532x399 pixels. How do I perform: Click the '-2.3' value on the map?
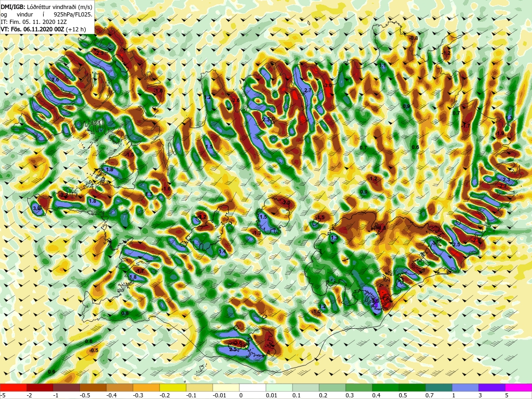(x=100, y=53)
